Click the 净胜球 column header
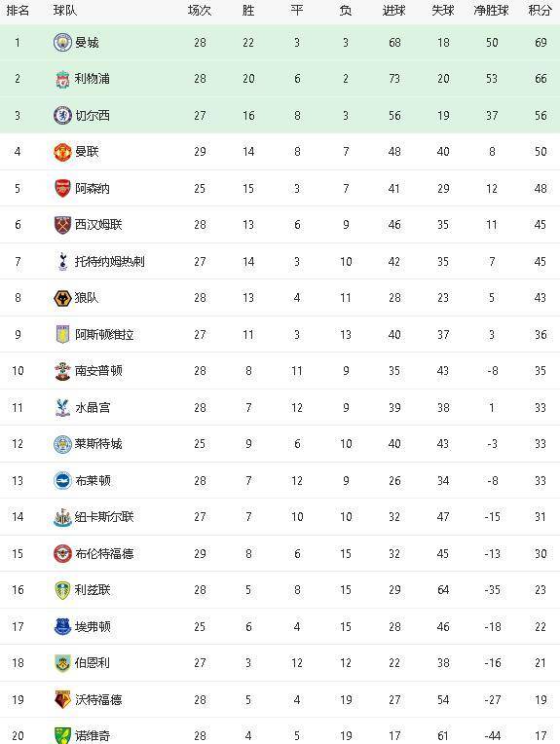Image resolution: width=560 pixels, height=744 pixels. pyautogui.click(x=491, y=11)
